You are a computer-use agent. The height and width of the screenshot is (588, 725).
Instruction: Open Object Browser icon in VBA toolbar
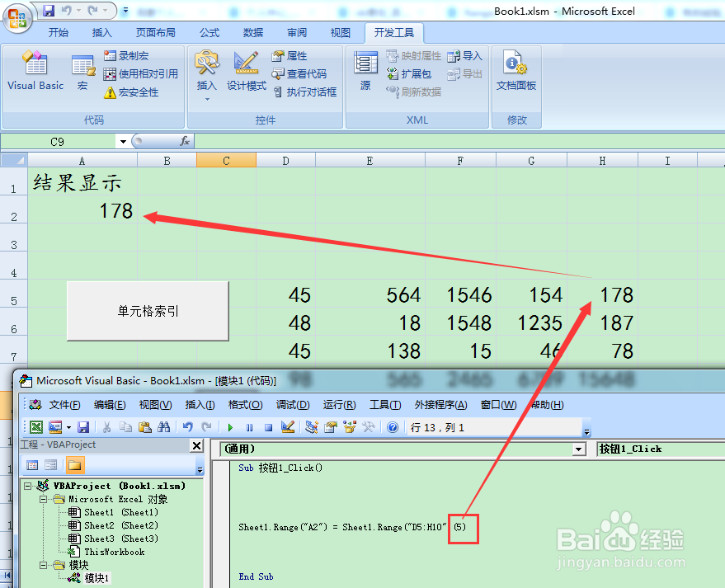click(350, 427)
